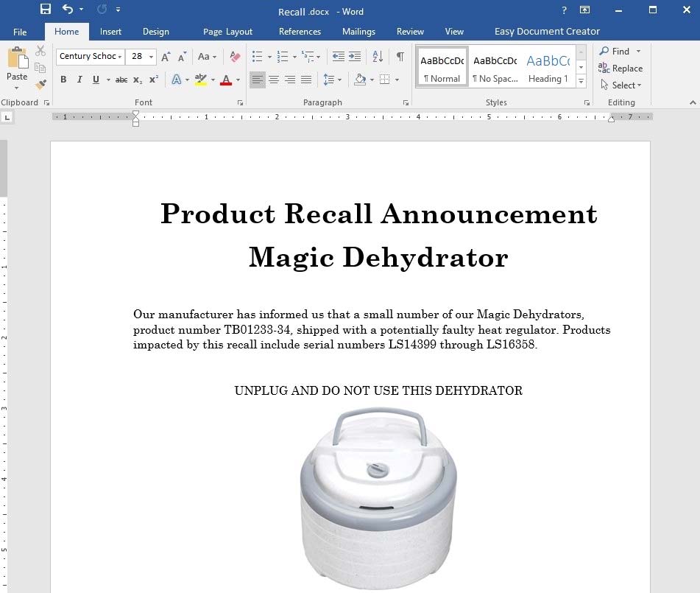Switch to the Insert tab
Image resolution: width=700 pixels, height=593 pixels.
(110, 32)
